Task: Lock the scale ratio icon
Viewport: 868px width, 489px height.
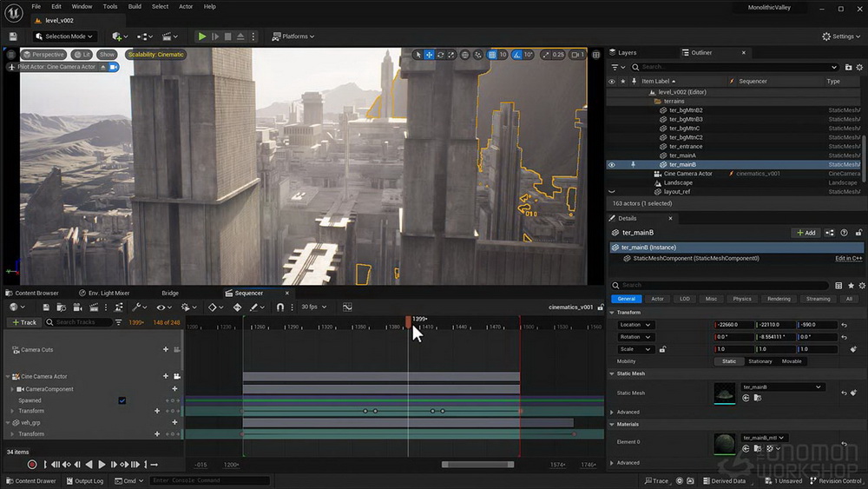Action: 662,349
